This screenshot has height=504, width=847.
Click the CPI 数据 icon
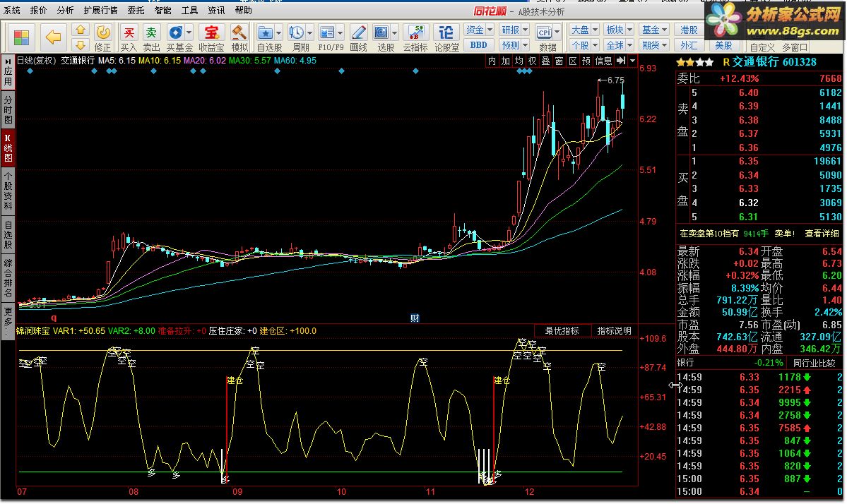(x=544, y=32)
